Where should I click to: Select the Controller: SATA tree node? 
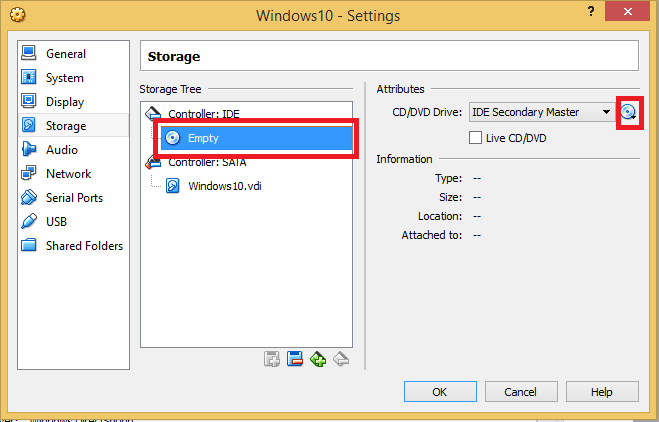[x=207, y=162]
